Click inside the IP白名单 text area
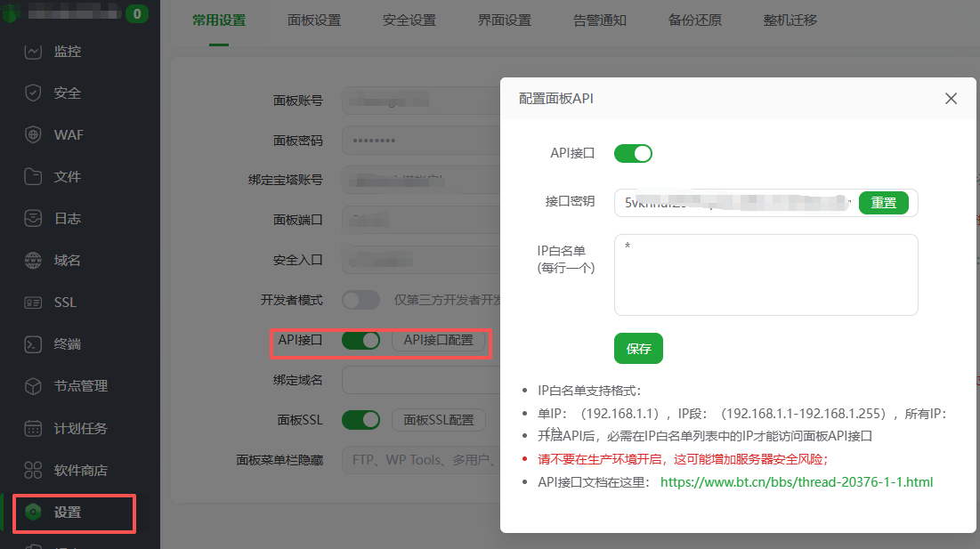 [x=765, y=274]
